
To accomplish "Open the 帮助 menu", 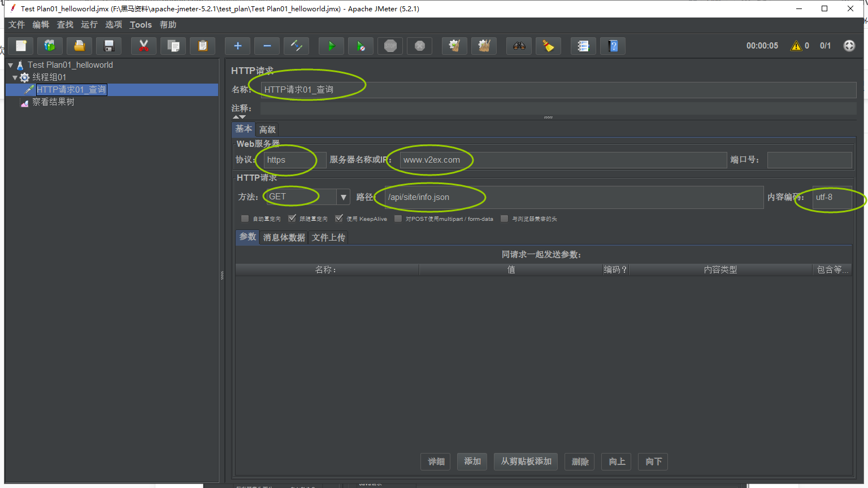I will click(x=168, y=25).
